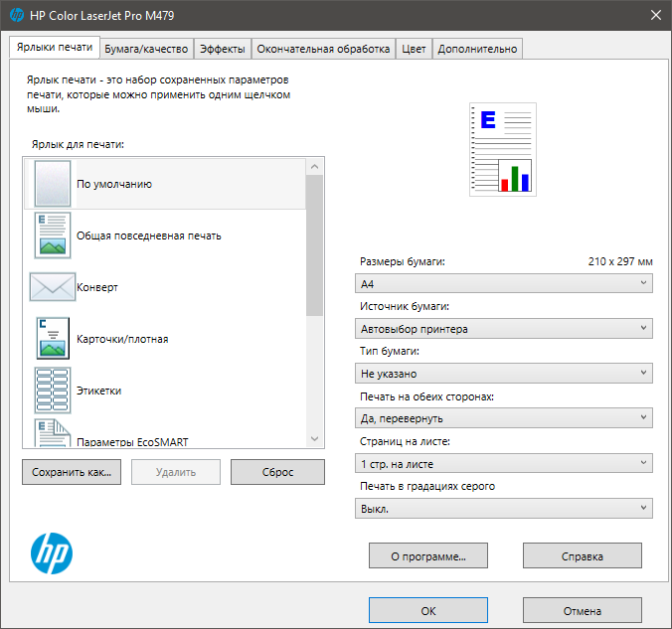Pick the Конверт envelope icon
The image size is (672, 629).
pos(53,286)
